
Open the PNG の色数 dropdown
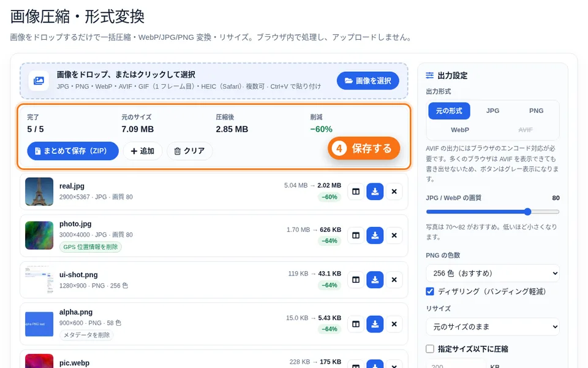pos(492,274)
